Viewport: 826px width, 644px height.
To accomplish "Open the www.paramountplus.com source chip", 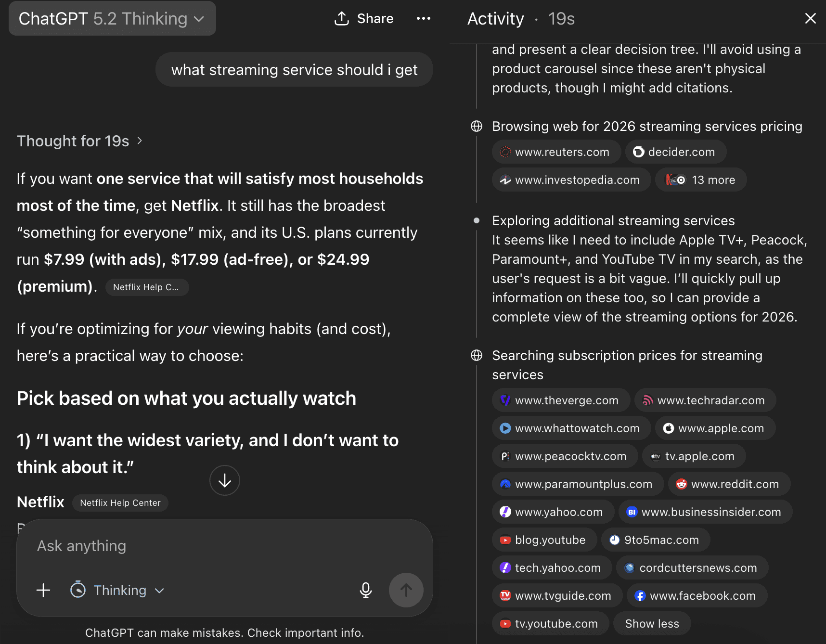I will click(x=577, y=484).
